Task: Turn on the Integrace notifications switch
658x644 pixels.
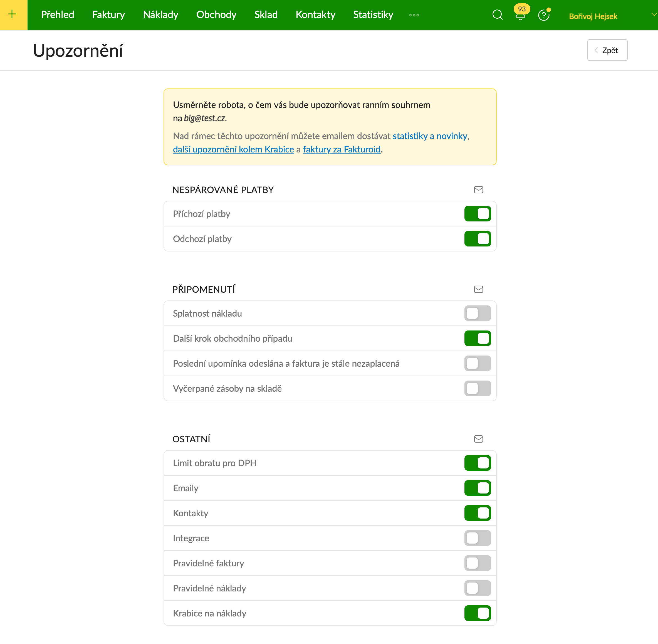Action: [x=477, y=538]
